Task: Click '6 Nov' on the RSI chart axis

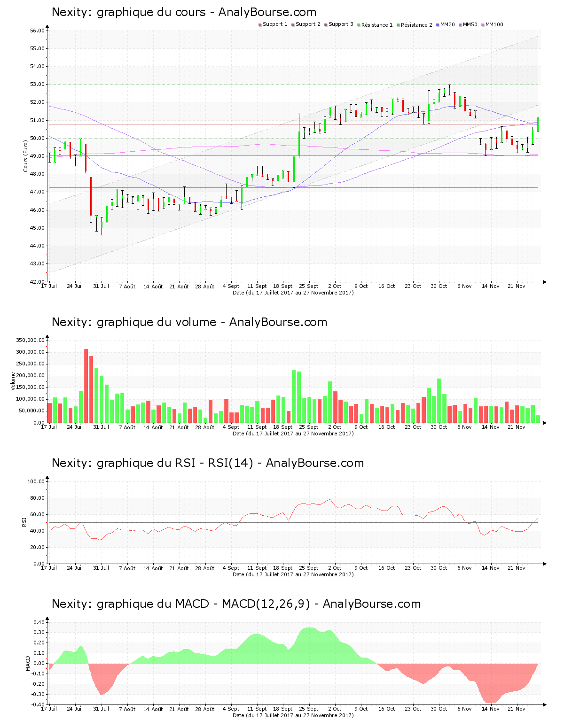Action: pyautogui.click(x=464, y=568)
